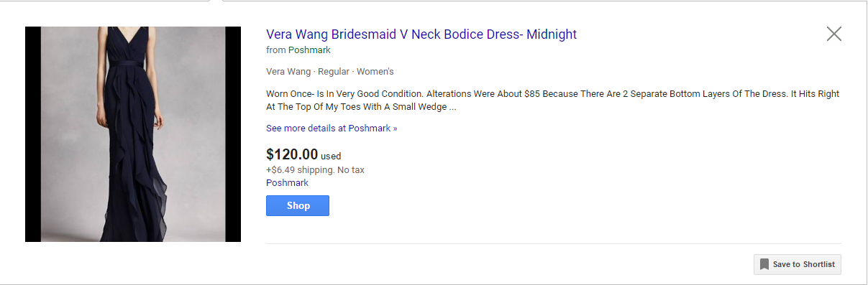This screenshot has height=285, width=868.
Task: Click the Save to Shortlist button label
Action: [804, 264]
